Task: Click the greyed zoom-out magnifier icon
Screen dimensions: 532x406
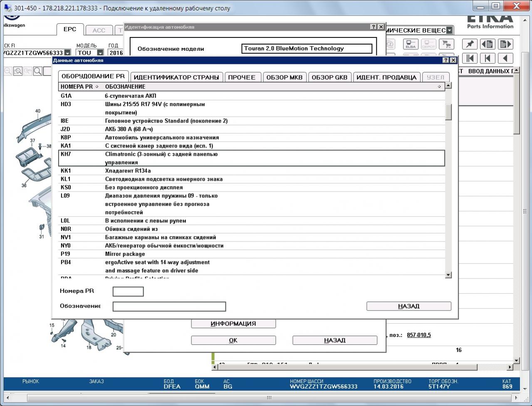Action: click(x=8, y=71)
